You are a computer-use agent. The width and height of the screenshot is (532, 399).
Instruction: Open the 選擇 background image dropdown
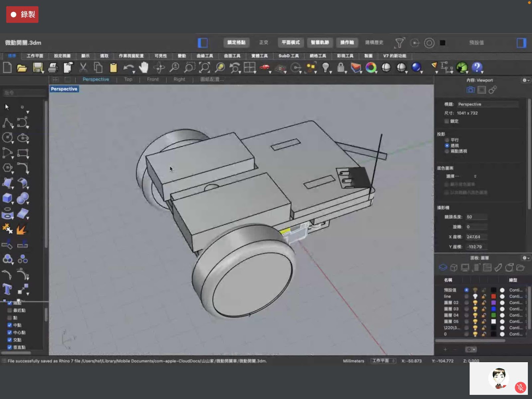point(462,176)
